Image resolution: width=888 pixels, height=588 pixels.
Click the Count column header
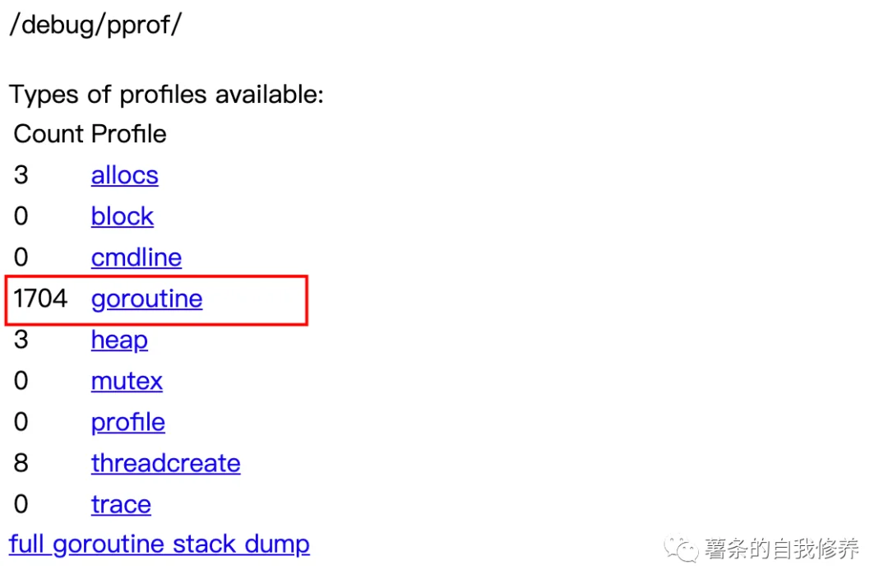click(49, 134)
